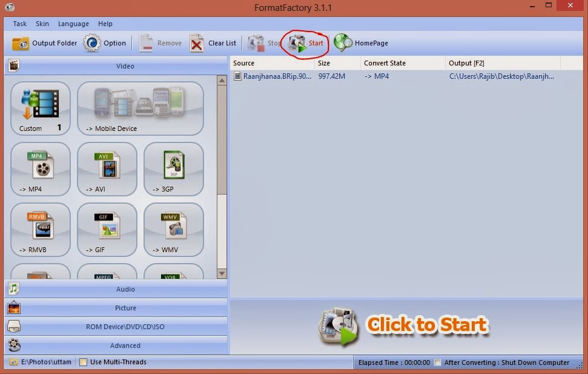Click the E:\Photos\uttam output path text

(46, 362)
